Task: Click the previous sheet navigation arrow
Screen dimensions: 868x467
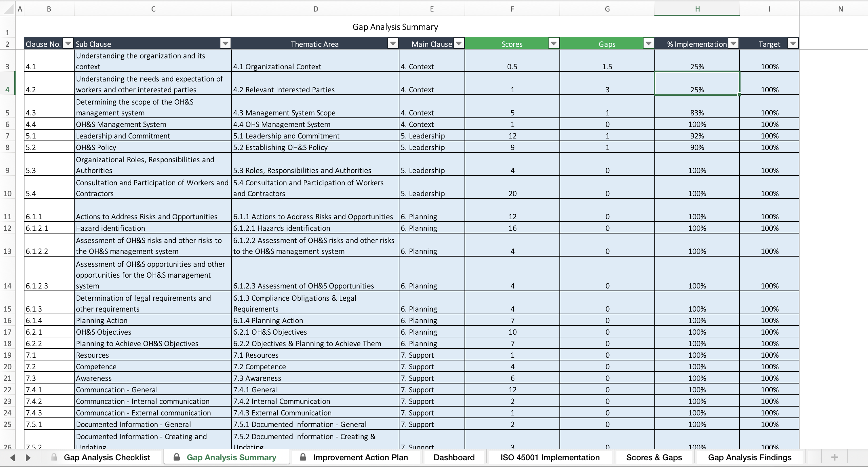Action: [x=13, y=457]
